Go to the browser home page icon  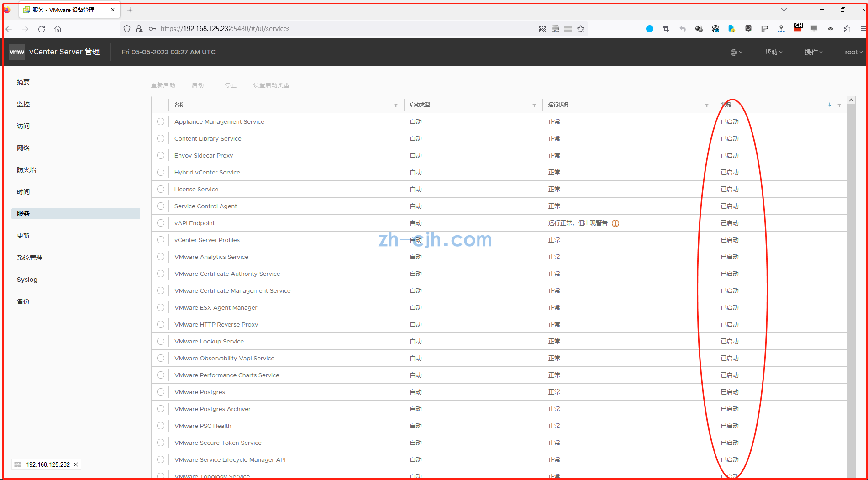[58, 29]
